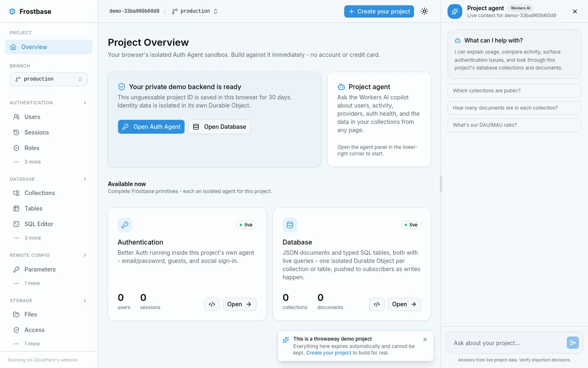
Task: Select suggestion What's our DAU/MAU ratio?
Action: pos(514,125)
